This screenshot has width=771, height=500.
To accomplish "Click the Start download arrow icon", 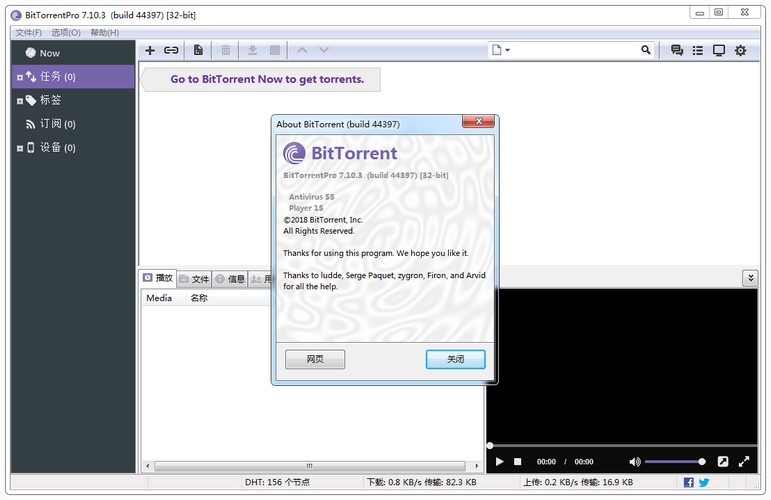I will tap(252, 50).
